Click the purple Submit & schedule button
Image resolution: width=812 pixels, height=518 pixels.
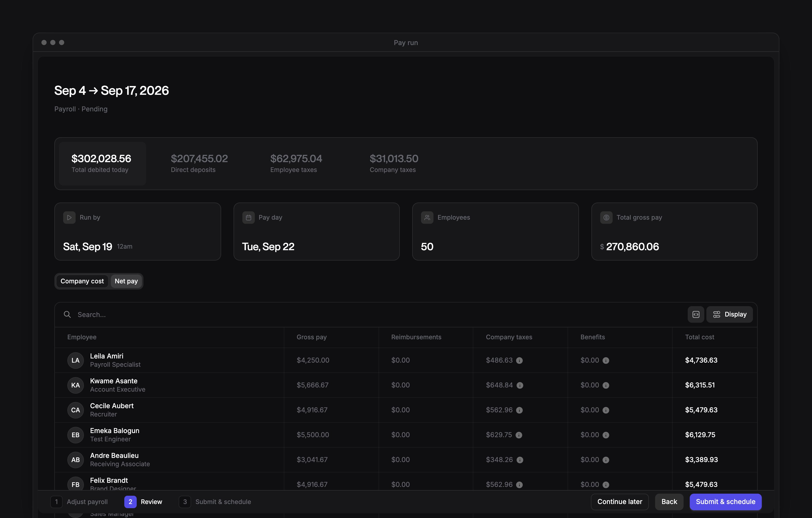pyautogui.click(x=725, y=502)
